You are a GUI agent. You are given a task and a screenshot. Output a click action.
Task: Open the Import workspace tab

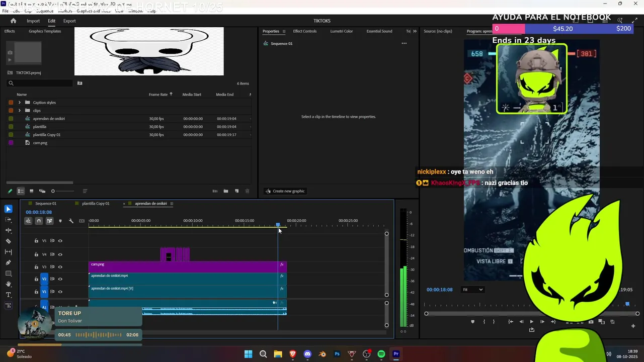pyautogui.click(x=33, y=21)
